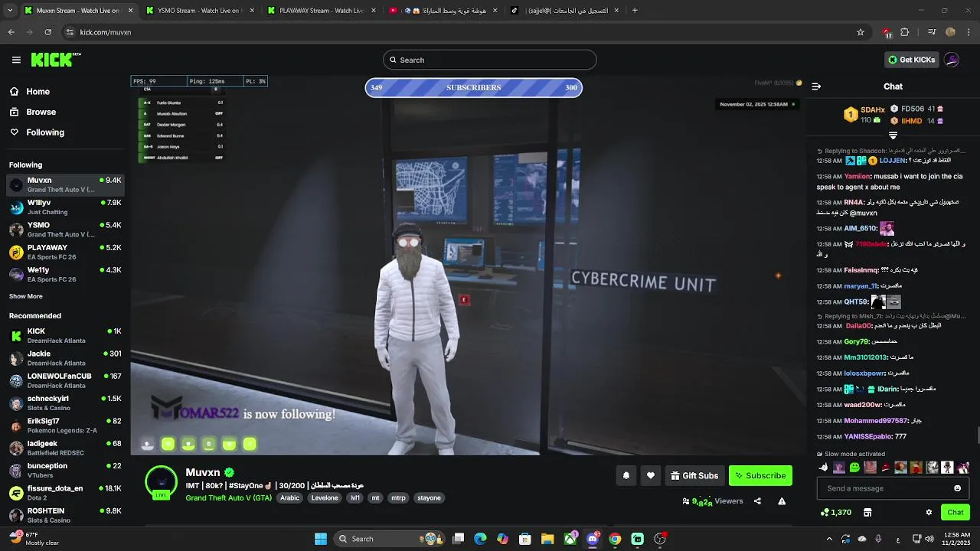
Task: Click the Get KICKs button
Action: (911, 60)
